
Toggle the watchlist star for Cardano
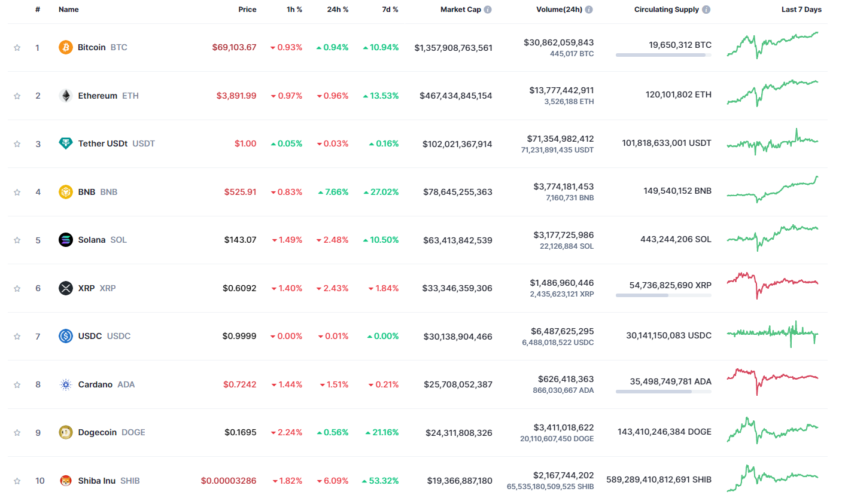point(17,385)
